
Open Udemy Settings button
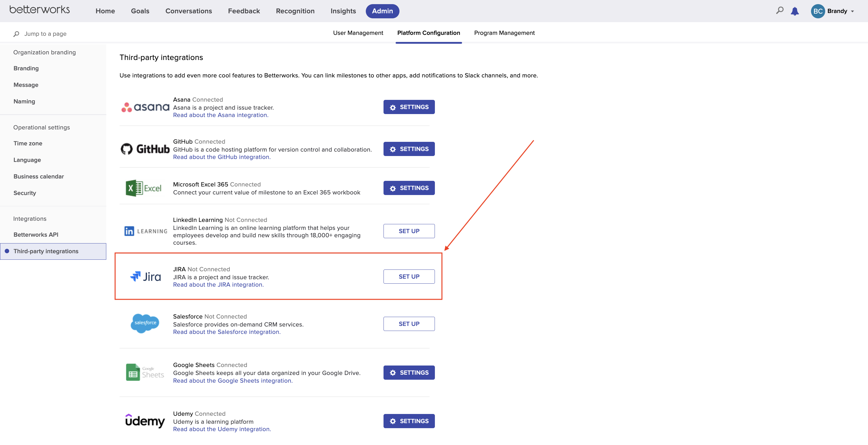[409, 421]
